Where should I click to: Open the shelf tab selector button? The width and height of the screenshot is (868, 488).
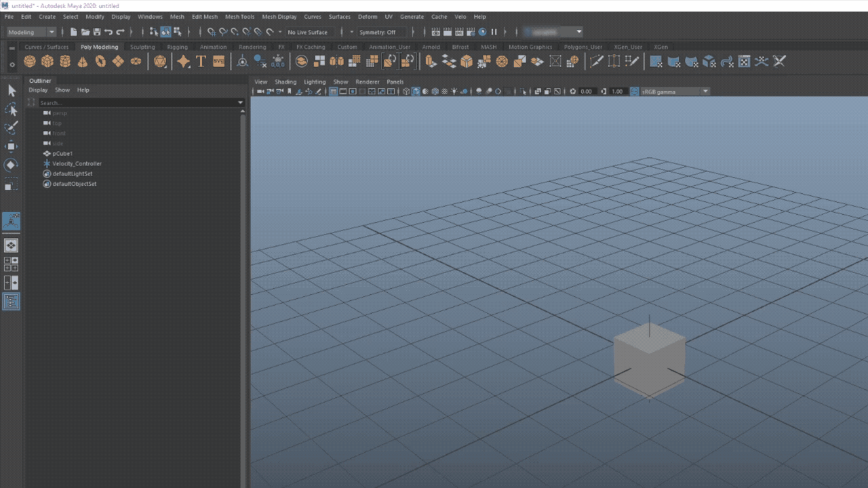pos(12,48)
